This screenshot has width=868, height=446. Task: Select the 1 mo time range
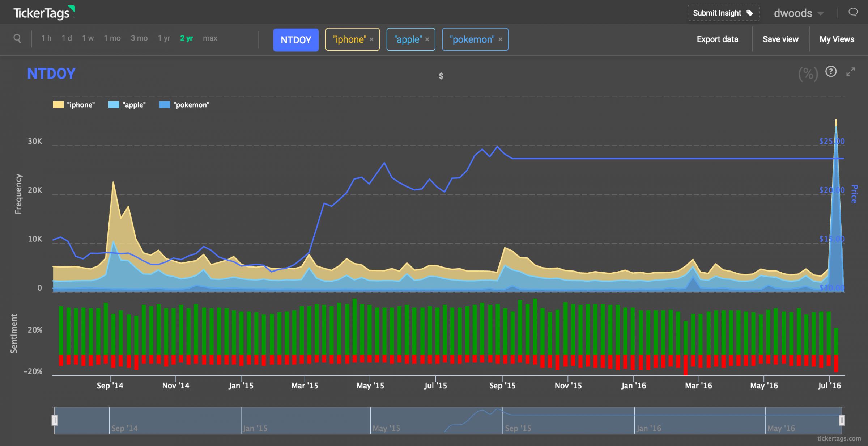pos(112,38)
